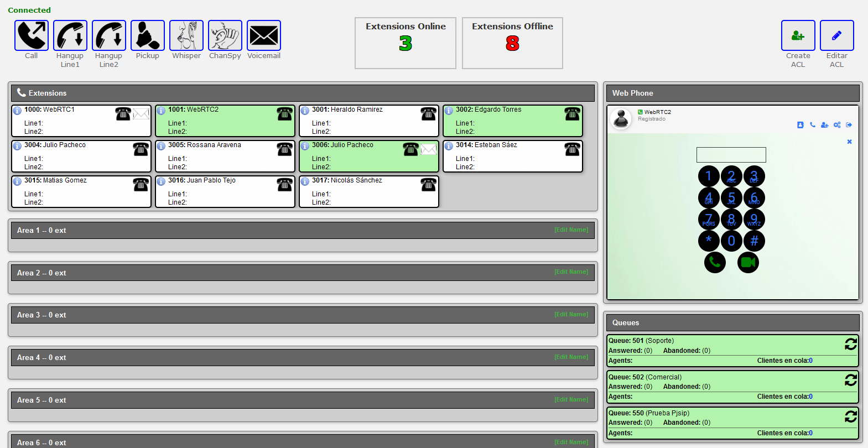Select the Pickup action icon
This screenshot has height=448, width=868.
click(148, 36)
